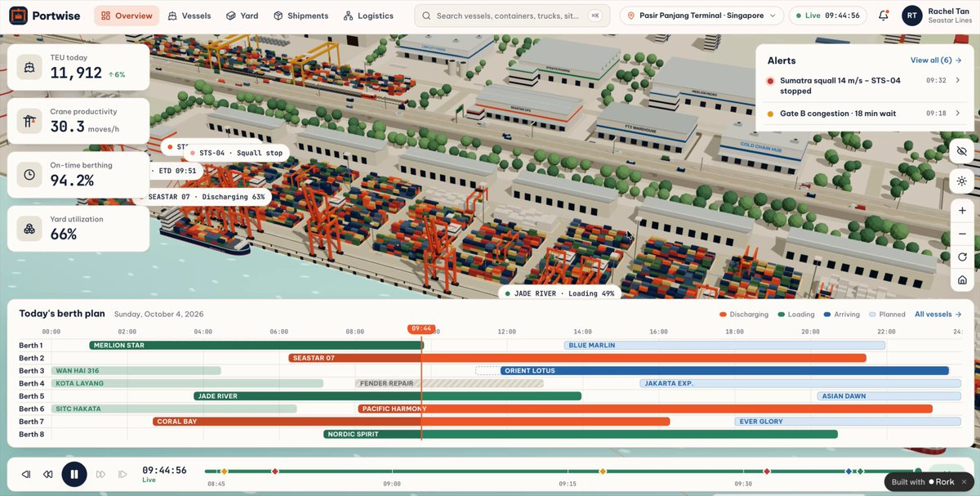
Task: Switch to the Vessels tab
Action: pyautogui.click(x=189, y=16)
